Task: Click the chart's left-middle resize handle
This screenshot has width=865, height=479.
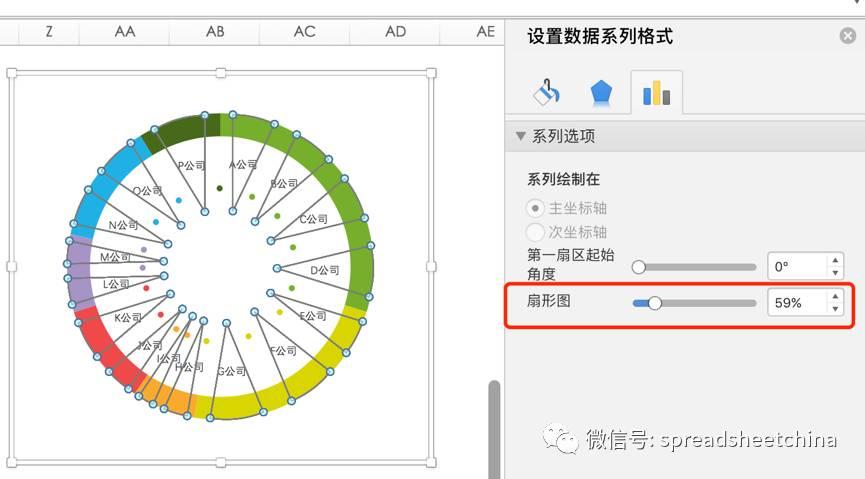Action: [12, 267]
